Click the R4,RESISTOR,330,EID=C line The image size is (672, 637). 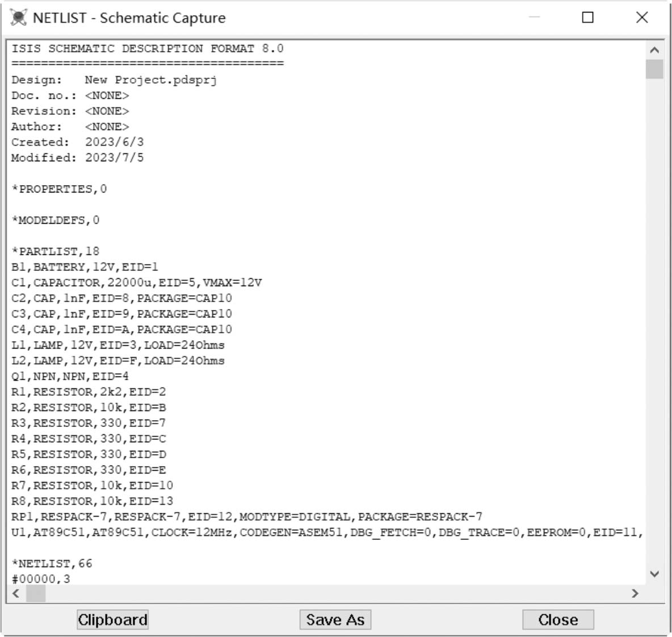[89, 438]
